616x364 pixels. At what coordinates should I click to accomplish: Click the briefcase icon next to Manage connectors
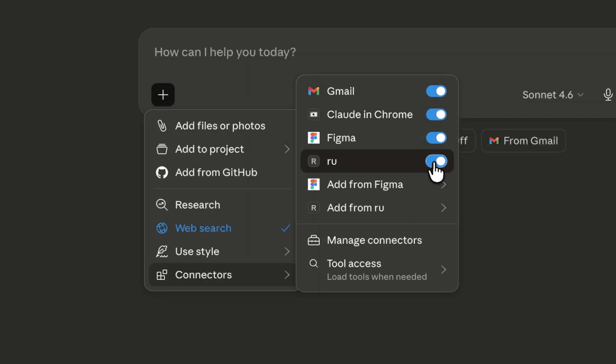(313, 240)
